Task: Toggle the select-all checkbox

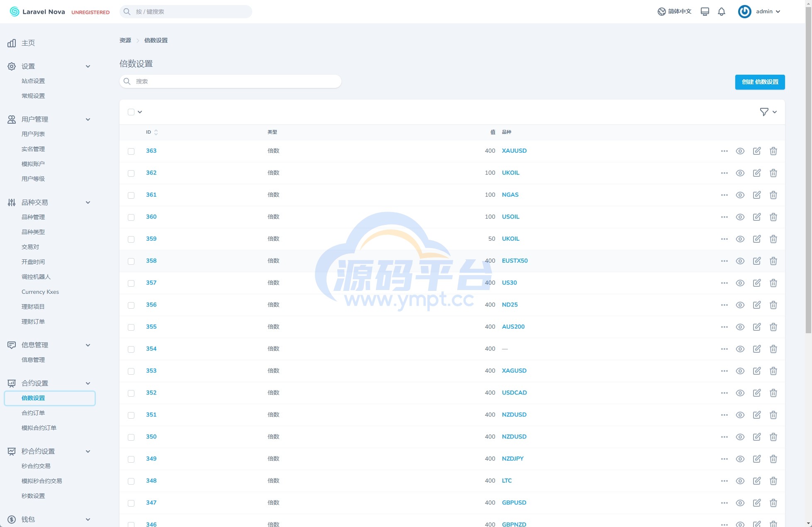Action: click(x=131, y=112)
